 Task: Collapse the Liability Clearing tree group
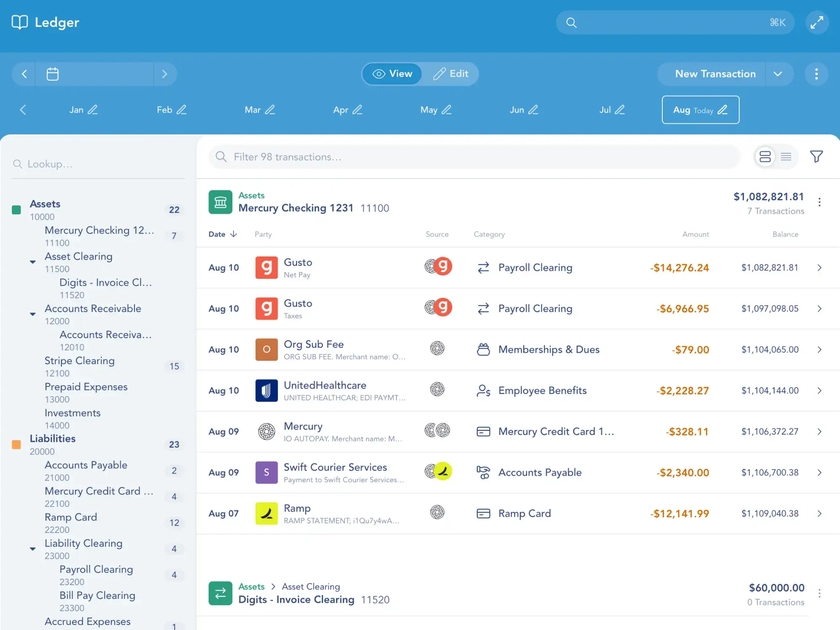(x=33, y=549)
